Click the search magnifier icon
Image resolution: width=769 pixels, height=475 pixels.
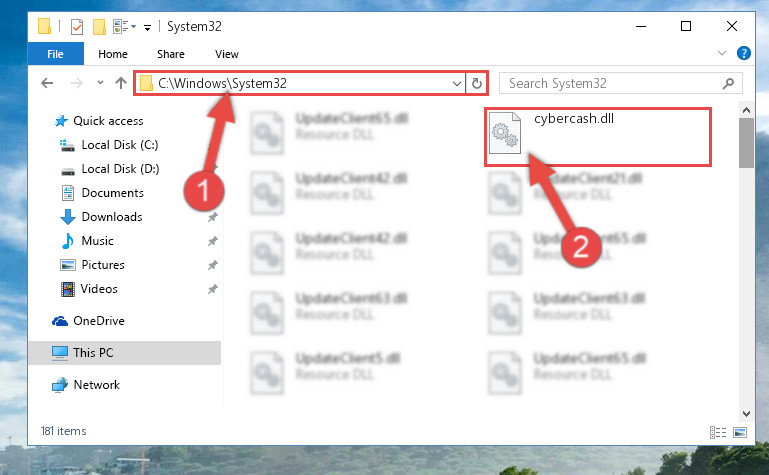click(729, 83)
